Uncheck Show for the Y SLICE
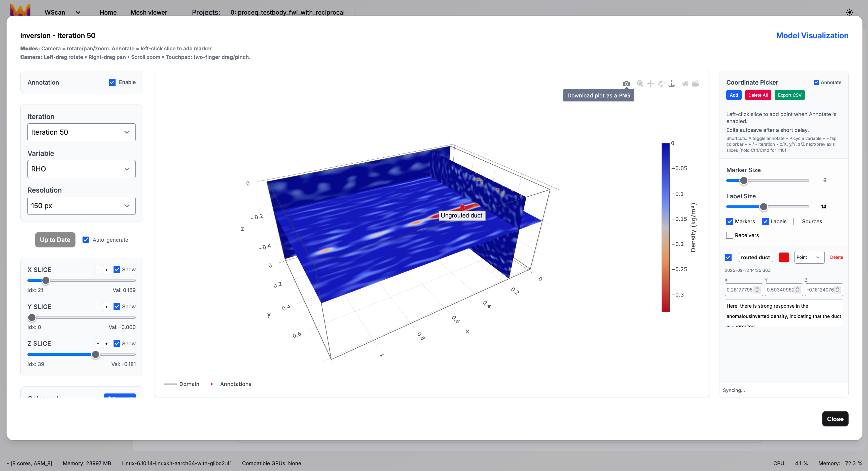Image resolution: width=868 pixels, height=471 pixels. [117, 306]
